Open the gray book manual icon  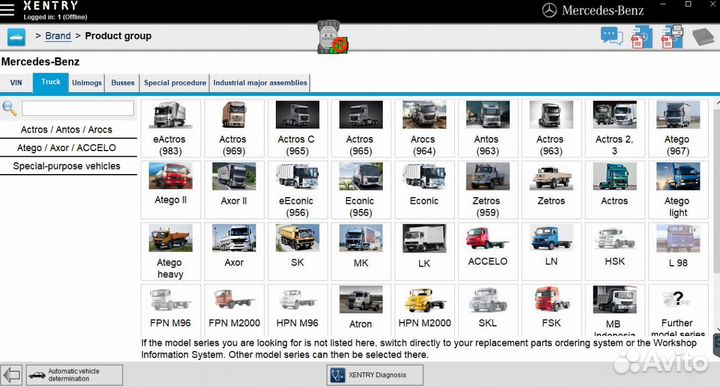[x=703, y=37]
